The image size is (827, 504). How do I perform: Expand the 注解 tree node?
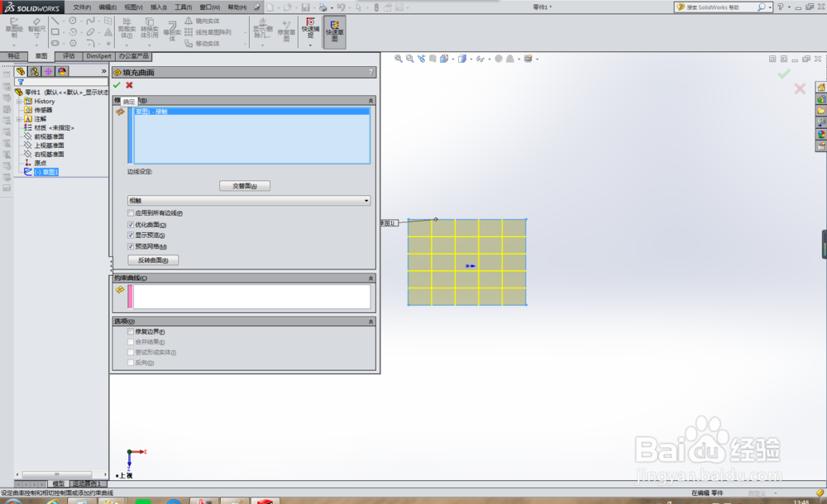point(19,119)
